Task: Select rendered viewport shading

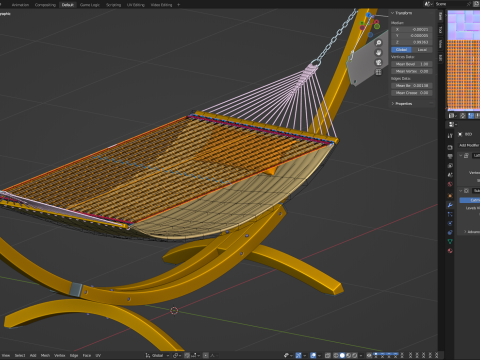Action: point(354,355)
